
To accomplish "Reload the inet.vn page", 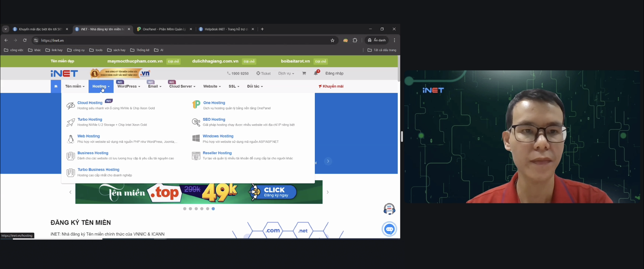I will click(25, 40).
